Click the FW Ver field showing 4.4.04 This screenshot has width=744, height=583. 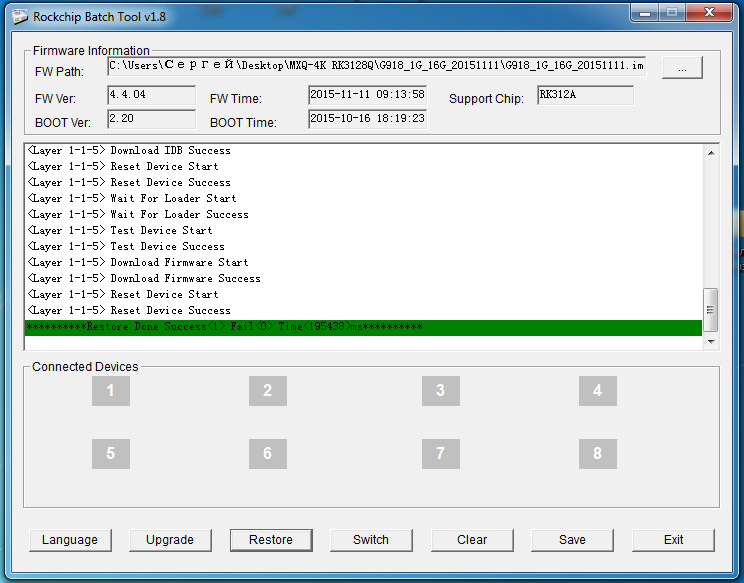pos(151,95)
